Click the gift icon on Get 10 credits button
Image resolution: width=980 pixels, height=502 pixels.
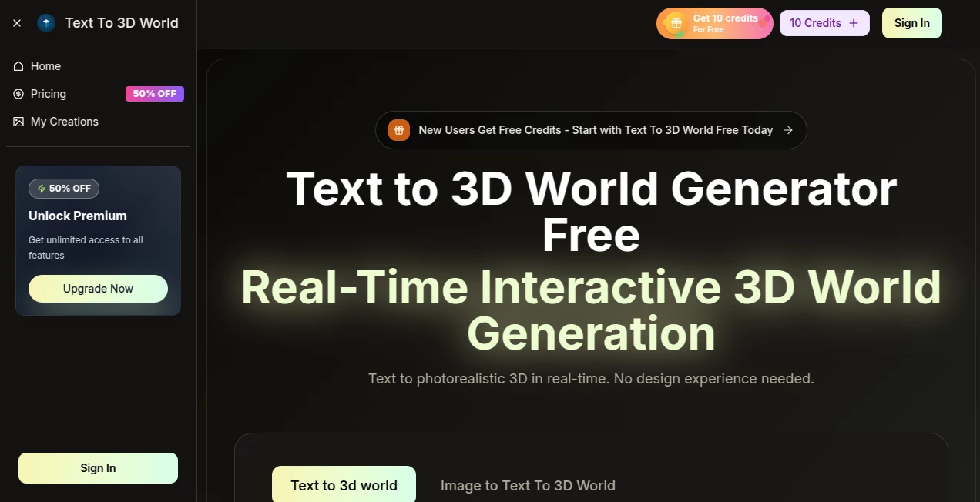pos(676,23)
